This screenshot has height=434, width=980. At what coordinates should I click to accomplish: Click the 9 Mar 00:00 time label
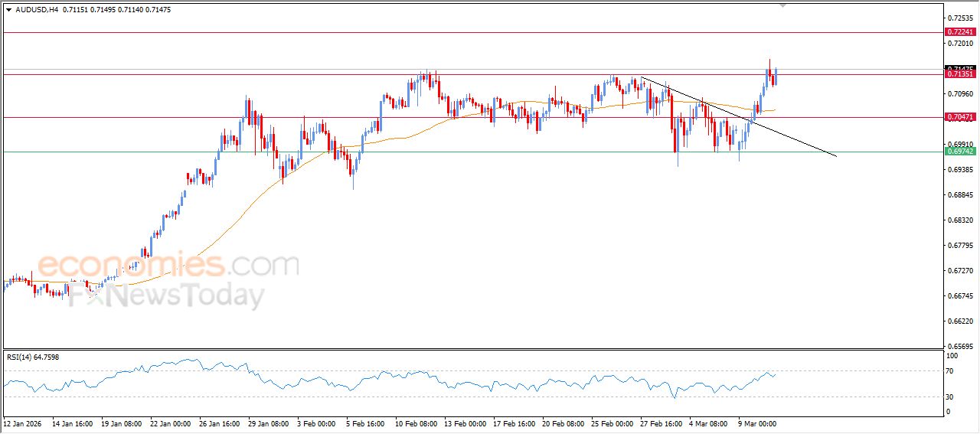(x=758, y=423)
